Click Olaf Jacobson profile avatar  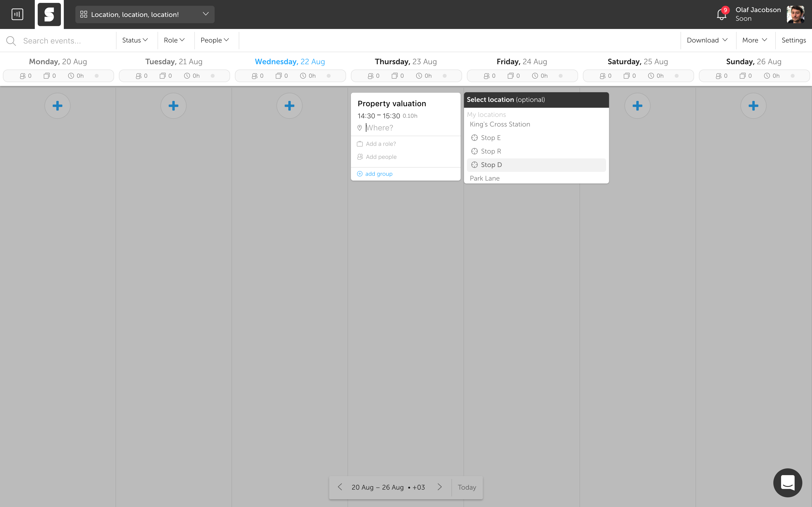tap(795, 14)
